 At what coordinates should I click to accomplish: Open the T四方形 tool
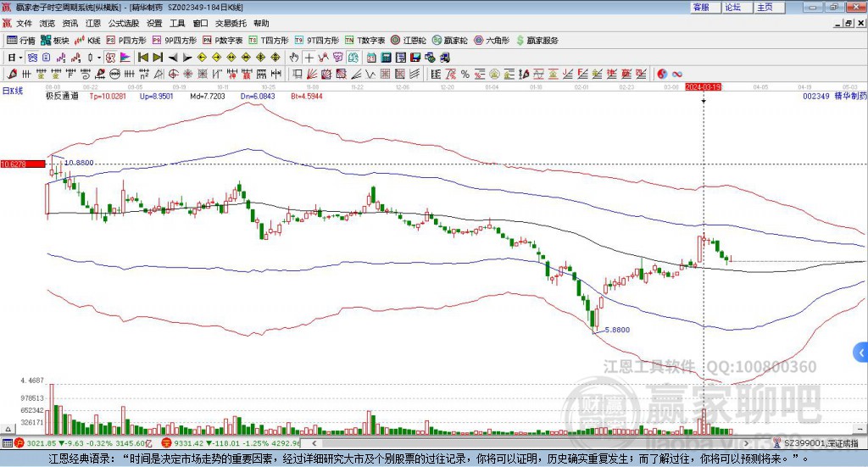(x=269, y=41)
